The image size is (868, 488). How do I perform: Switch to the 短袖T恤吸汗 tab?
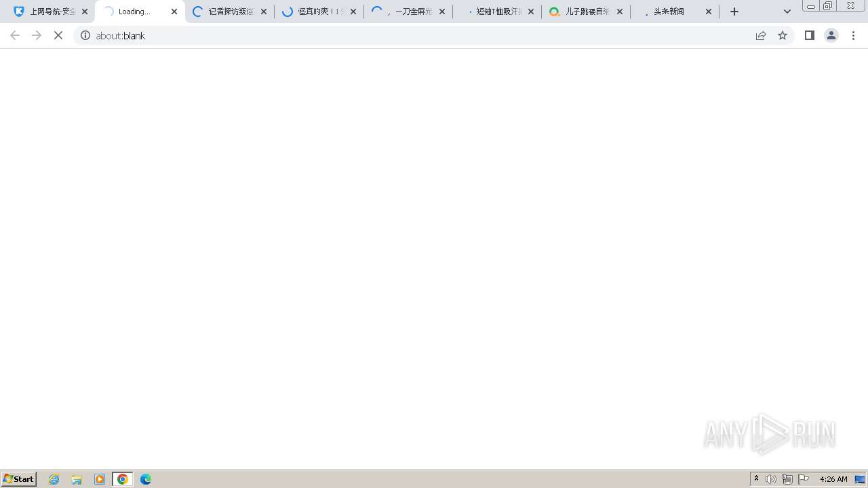[x=497, y=12]
